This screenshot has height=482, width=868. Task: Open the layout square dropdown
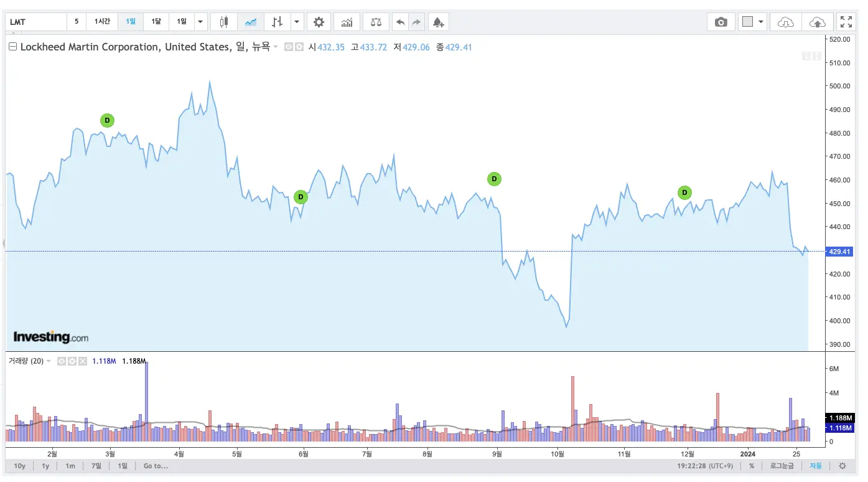coord(752,22)
